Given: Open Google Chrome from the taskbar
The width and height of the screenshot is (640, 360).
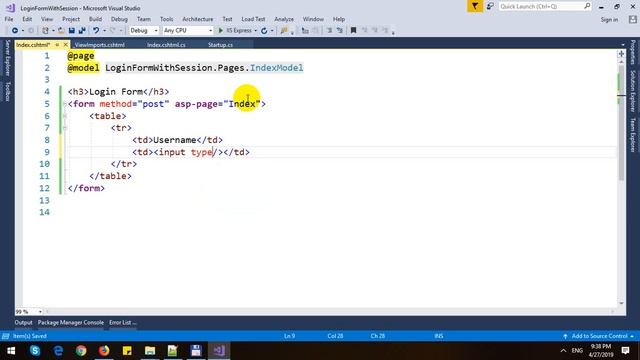Looking at the screenshot, I should pyautogui.click(x=81, y=350).
